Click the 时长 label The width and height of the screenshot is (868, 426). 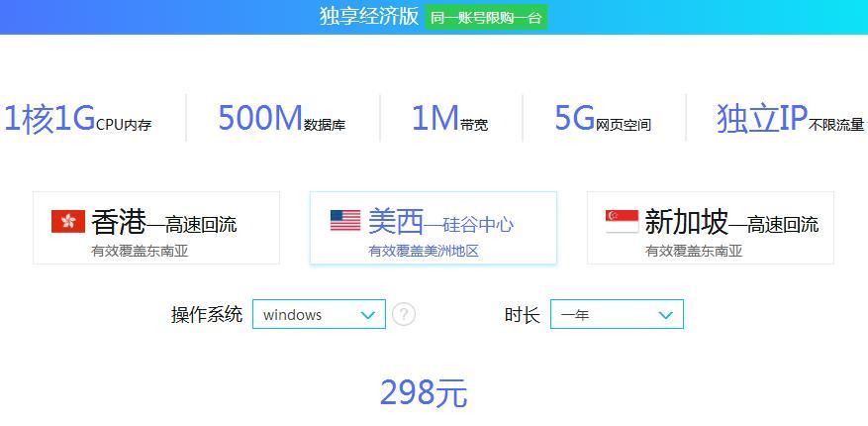click(x=522, y=315)
